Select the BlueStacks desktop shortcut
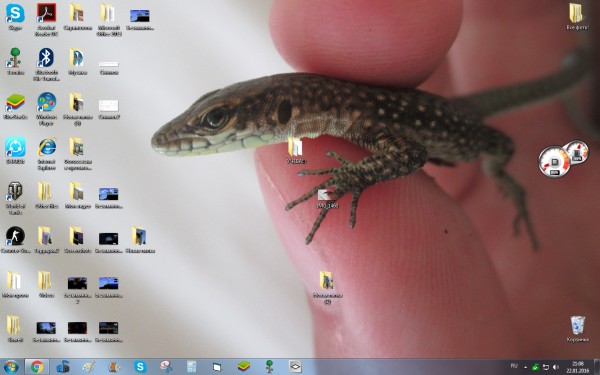 15,105
